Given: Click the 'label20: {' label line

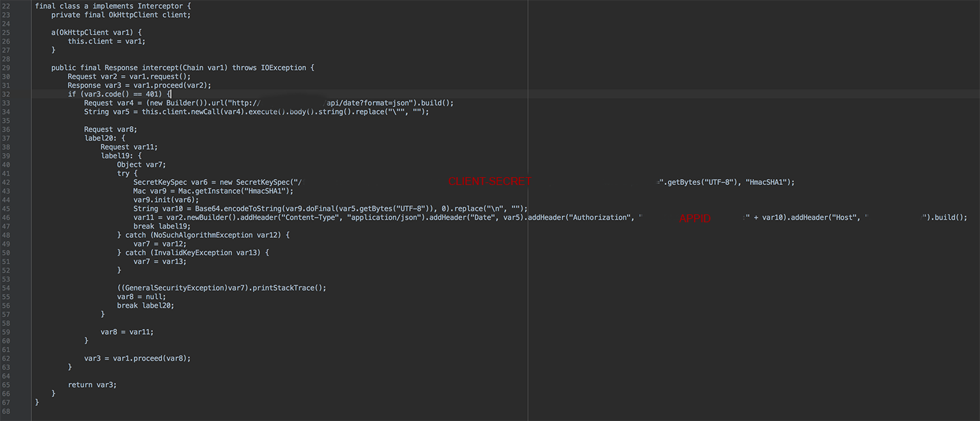Looking at the screenshot, I should click(x=105, y=138).
